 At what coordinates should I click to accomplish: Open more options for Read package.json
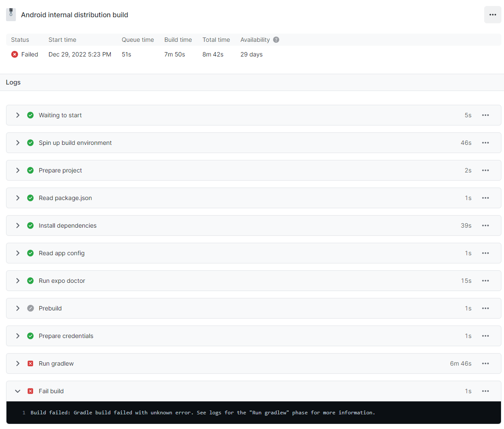[485, 198]
